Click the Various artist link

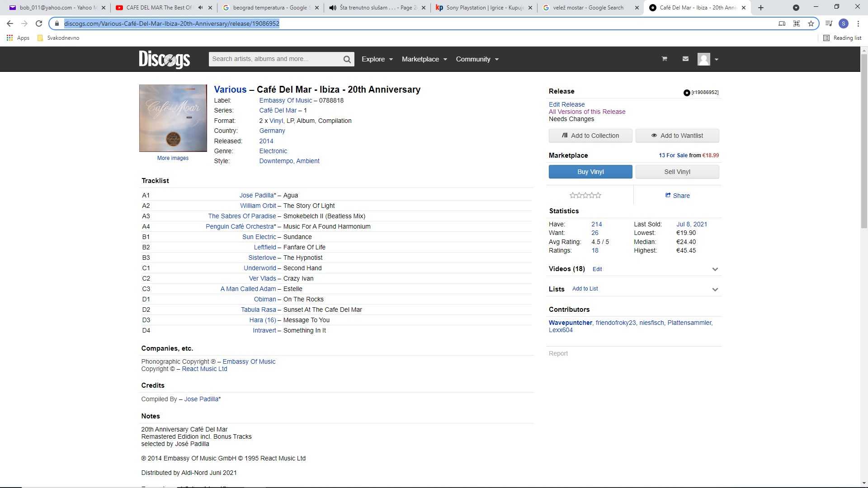coord(230,89)
